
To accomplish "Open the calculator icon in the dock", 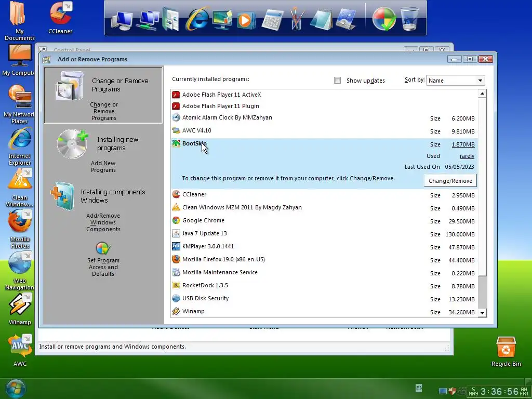I will pyautogui.click(x=272, y=20).
